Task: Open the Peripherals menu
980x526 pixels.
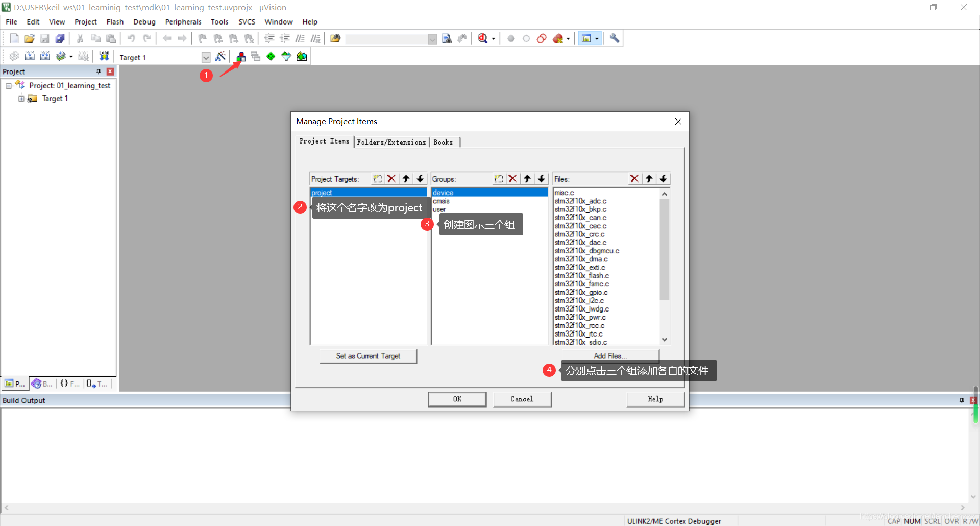Action: coord(183,22)
